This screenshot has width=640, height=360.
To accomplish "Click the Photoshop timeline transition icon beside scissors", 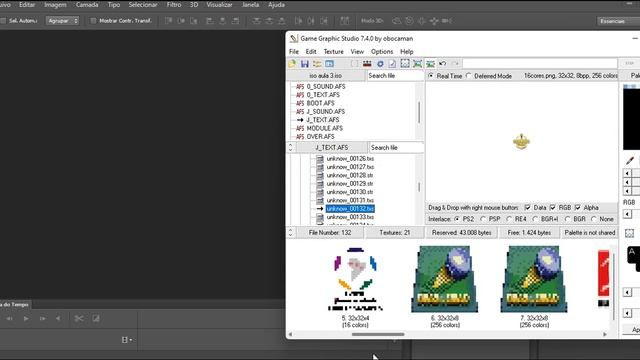I will [96, 318].
